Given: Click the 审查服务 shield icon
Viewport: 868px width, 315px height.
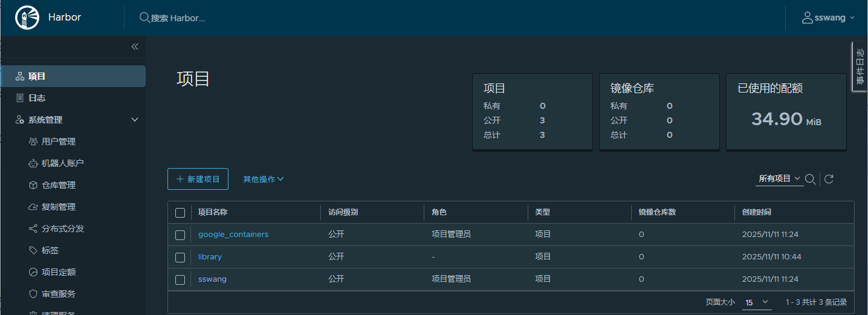Looking at the screenshot, I should click(33, 294).
